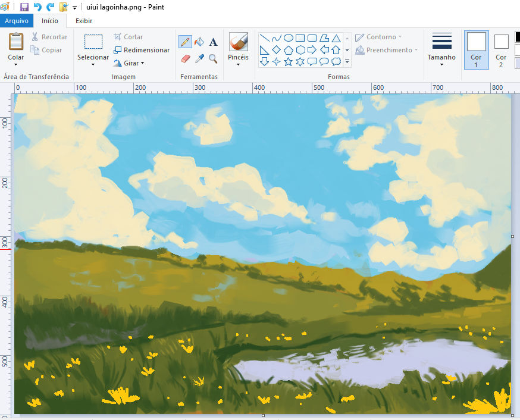Open the Contorno options
Image resolution: width=520 pixels, height=420 pixels.
pos(381,36)
